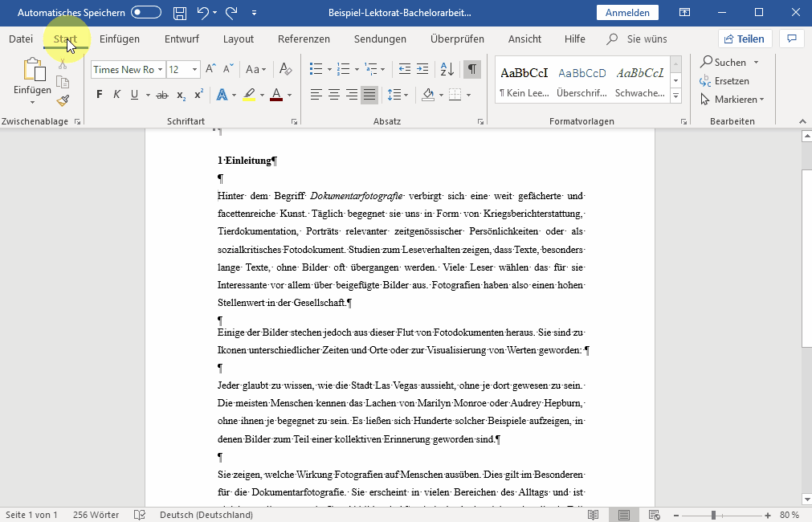Zoom in with the plus button
Image resolution: width=812 pixels, height=522 pixels.
[x=768, y=516]
